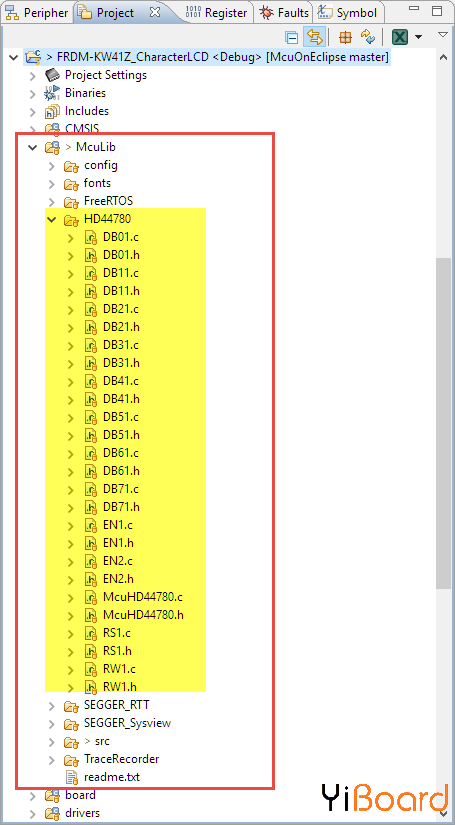Switch to the Register tab
Viewport: 455px width, 825px height.
pyautogui.click(x=216, y=13)
